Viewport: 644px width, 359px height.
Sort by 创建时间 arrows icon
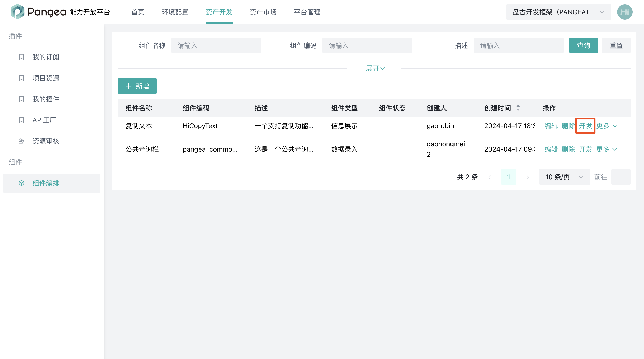pos(518,108)
